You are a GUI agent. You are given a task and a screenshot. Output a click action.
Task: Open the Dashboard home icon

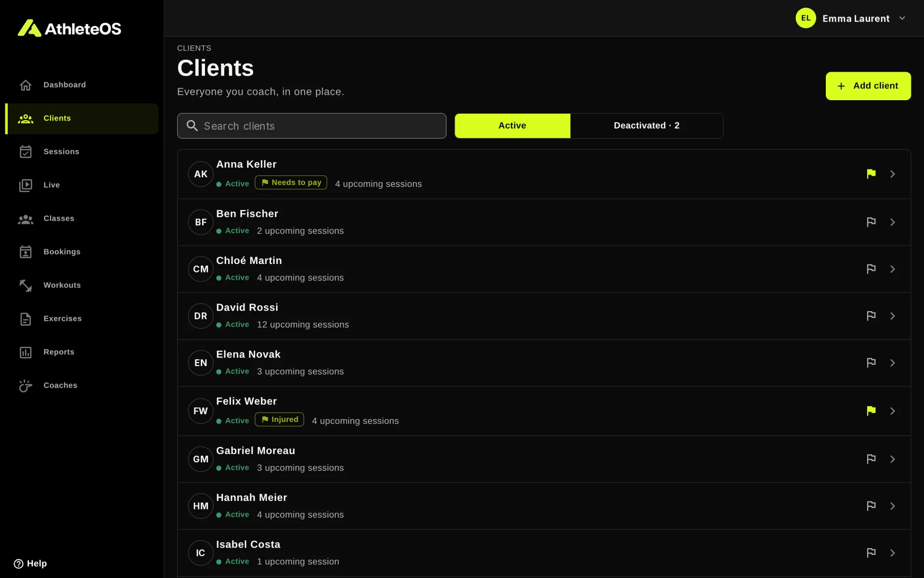(26, 85)
